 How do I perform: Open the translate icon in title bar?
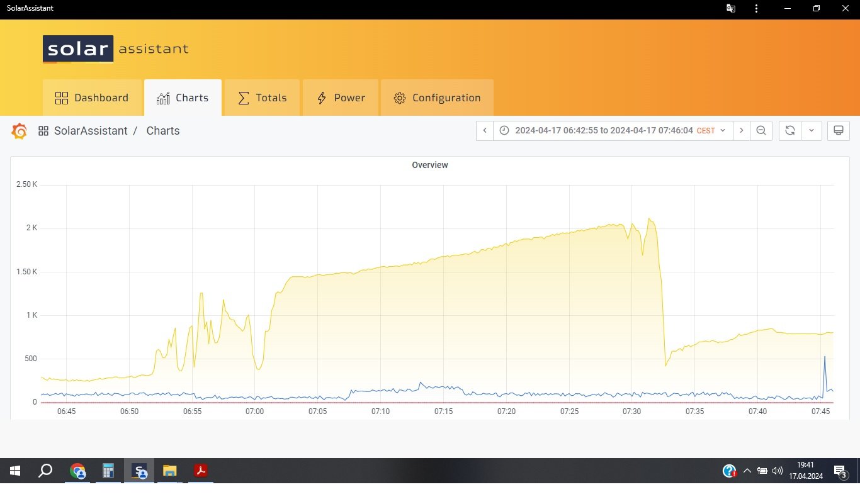tap(730, 9)
